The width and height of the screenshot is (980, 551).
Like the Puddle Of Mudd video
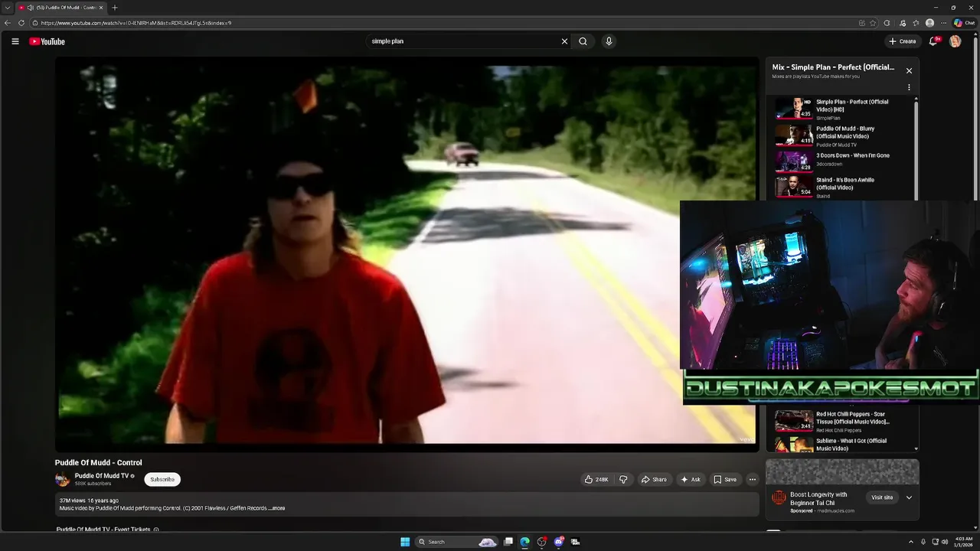[596, 480]
